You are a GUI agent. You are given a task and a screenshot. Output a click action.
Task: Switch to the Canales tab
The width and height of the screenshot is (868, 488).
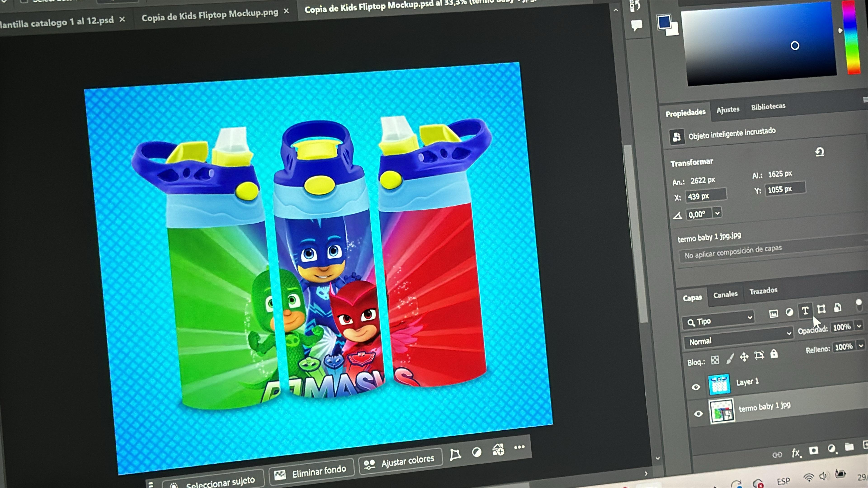pos(725,294)
